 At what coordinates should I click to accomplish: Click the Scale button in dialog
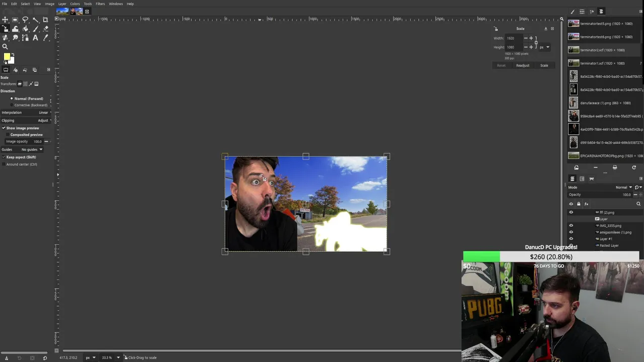(x=544, y=65)
